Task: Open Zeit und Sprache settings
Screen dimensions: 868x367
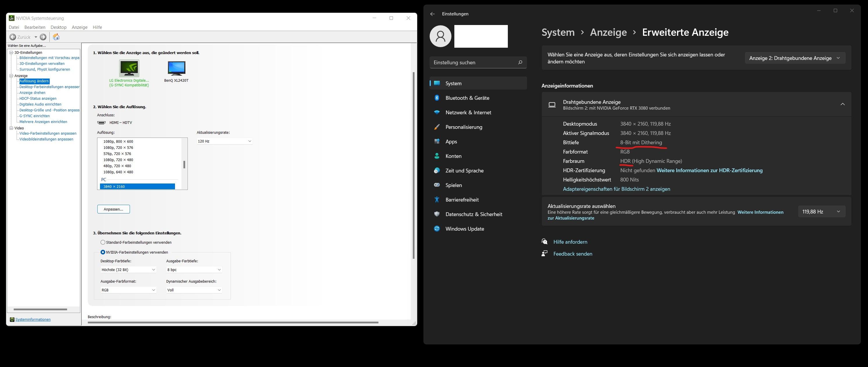Action: [x=478, y=170]
